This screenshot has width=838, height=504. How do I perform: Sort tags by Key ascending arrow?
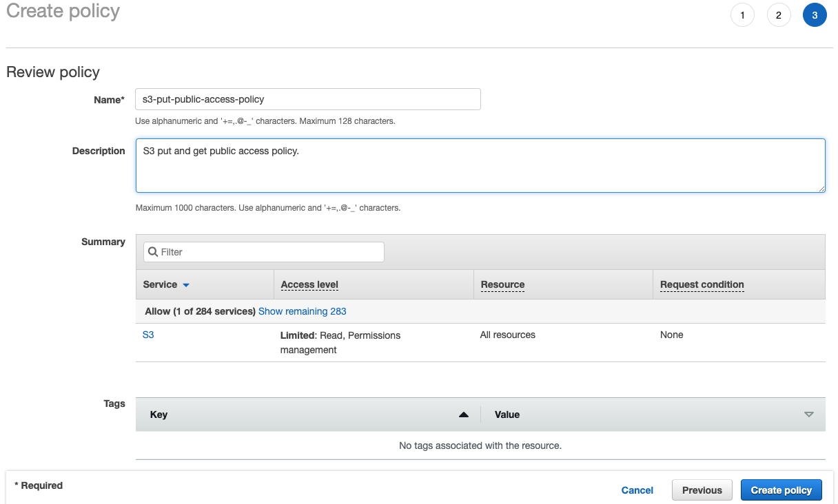(x=464, y=414)
